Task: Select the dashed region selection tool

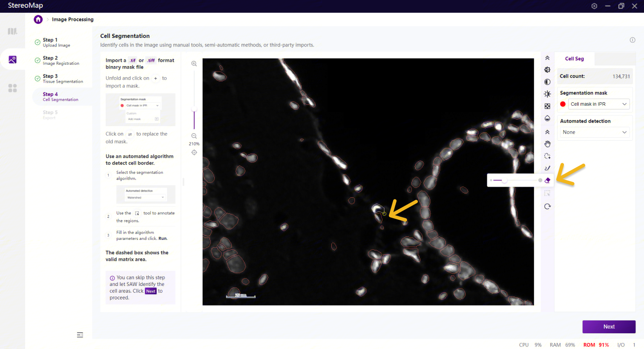Action: pyautogui.click(x=547, y=193)
